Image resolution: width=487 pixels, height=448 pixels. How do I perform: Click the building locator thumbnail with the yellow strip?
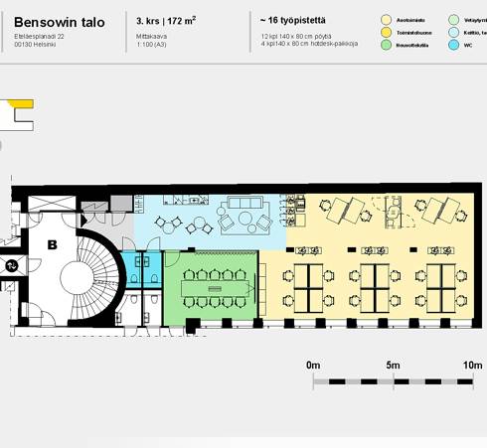[x=17, y=115]
